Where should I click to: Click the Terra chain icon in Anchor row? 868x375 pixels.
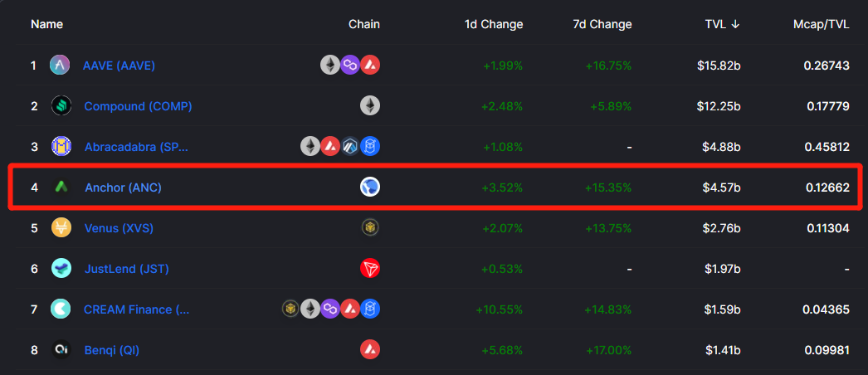tap(370, 187)
